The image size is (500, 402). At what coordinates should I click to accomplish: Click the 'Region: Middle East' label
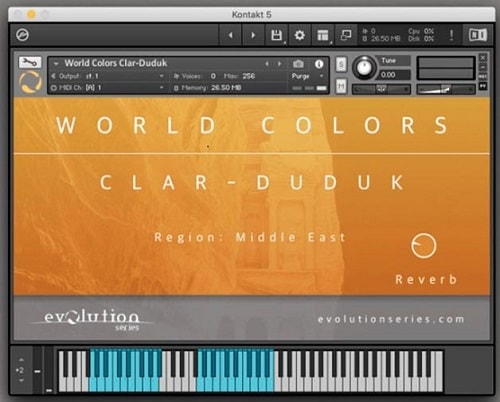(250, 238)
